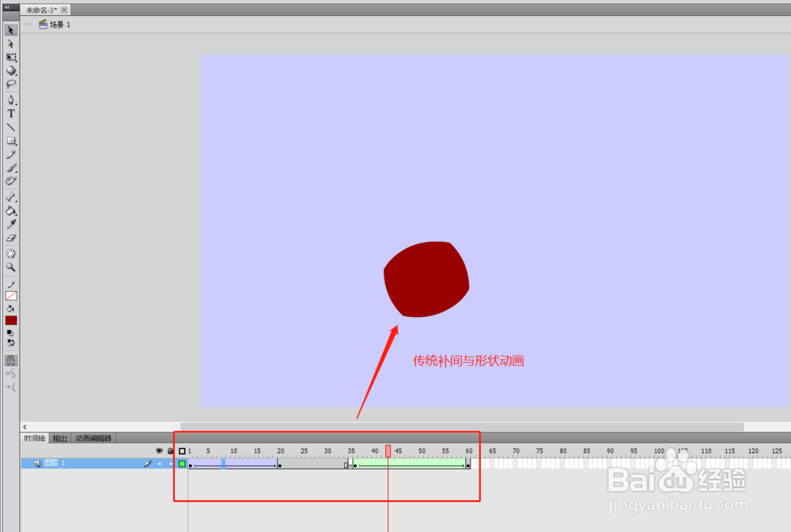Click keyframe at frame 1 of 图层 1
The height and width of the screenshot is (532, 791).
pos(190,464)
